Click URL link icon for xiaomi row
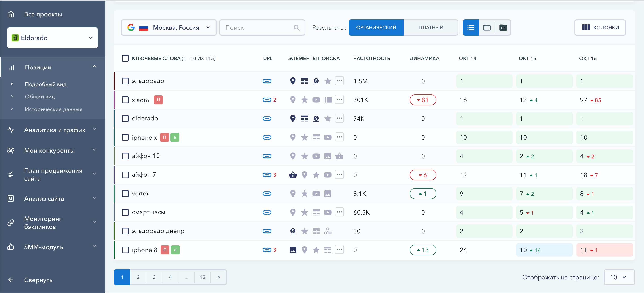Viewport: 644px width, 293px height. (267, 100)
